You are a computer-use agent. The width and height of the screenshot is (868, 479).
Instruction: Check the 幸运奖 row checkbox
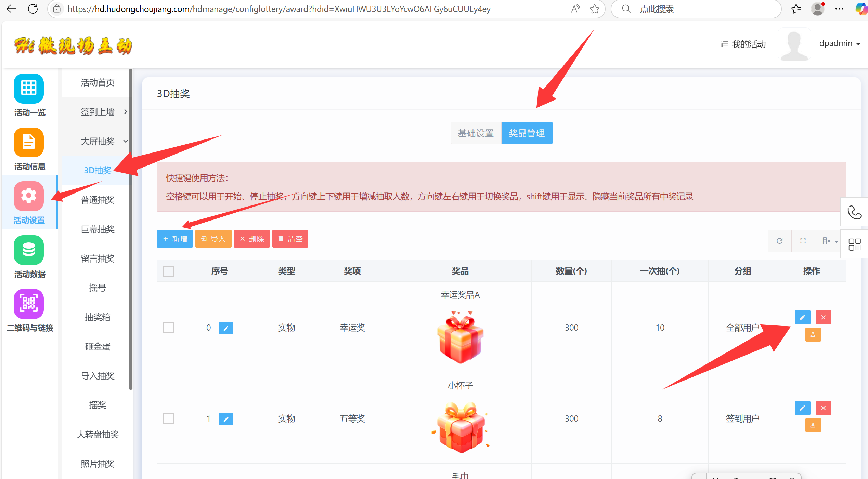pos(168,328)
